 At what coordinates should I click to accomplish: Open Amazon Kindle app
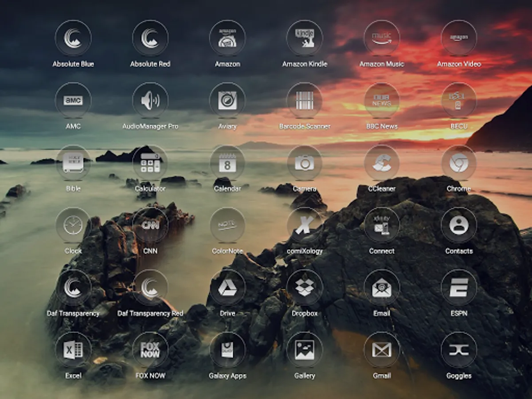[x=305, y=39]
